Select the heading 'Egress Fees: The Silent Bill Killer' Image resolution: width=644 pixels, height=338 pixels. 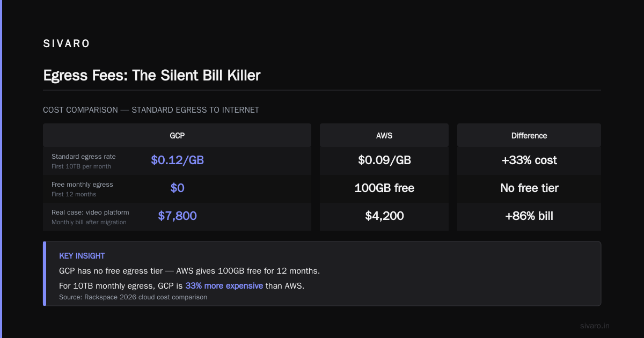coord(152,75)
